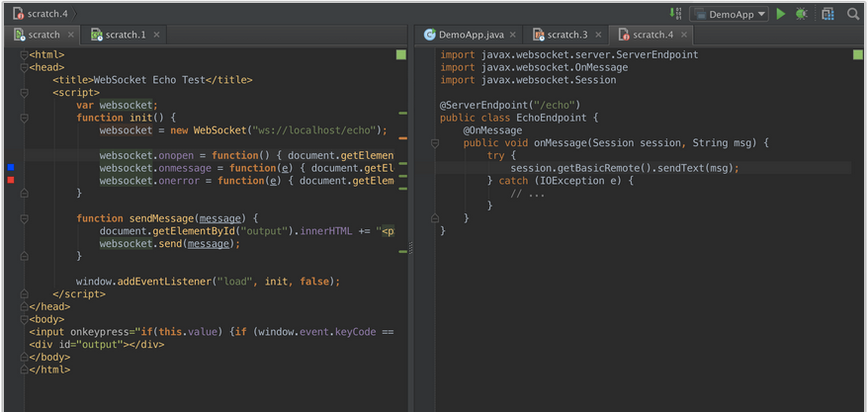Click the green stripe mark next to the 'function init' line
868x412 pixels.
402,113
